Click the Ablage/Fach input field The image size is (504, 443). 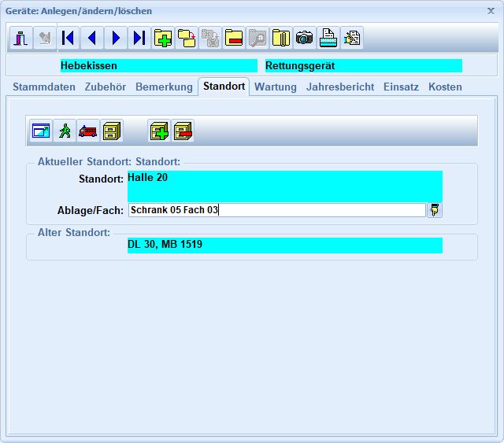pos(277,210)
